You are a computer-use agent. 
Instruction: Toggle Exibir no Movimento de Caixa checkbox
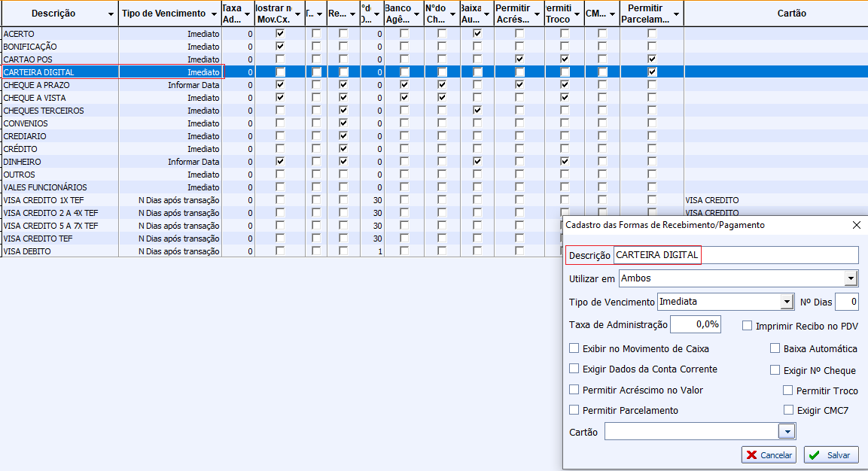(x=574, y=349)
